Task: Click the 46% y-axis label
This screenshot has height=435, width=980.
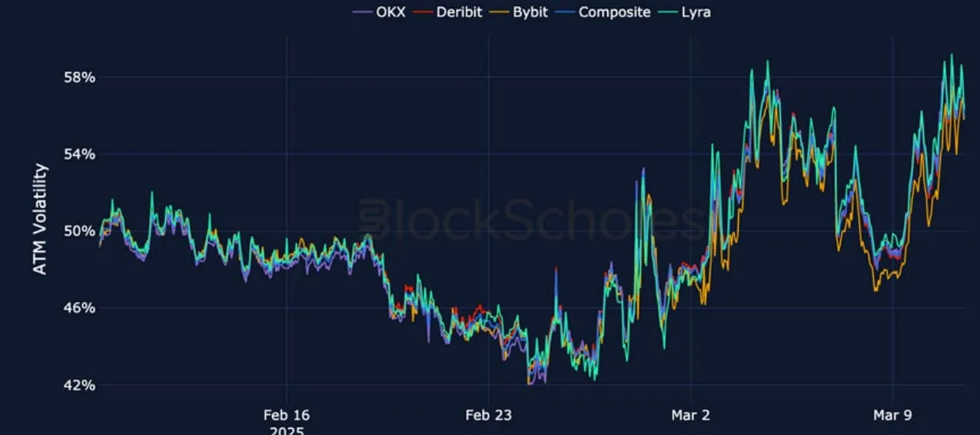Action: (79, 308)
